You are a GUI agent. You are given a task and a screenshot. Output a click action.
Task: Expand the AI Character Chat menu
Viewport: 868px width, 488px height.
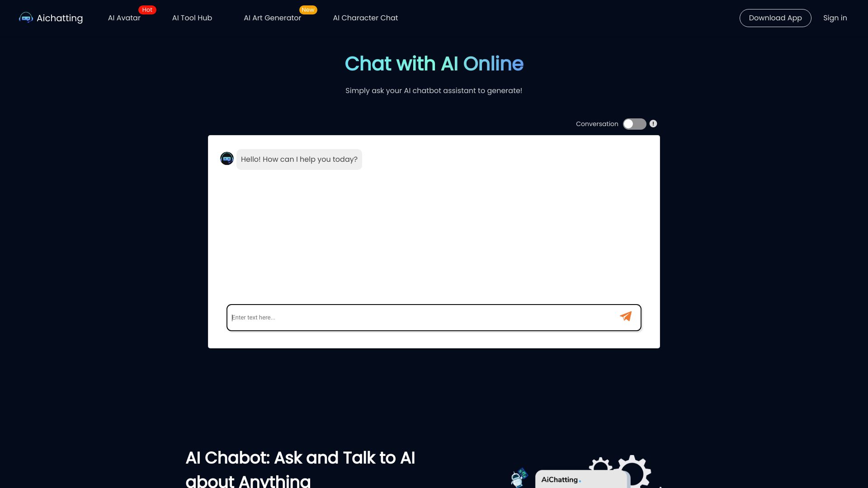365,18
